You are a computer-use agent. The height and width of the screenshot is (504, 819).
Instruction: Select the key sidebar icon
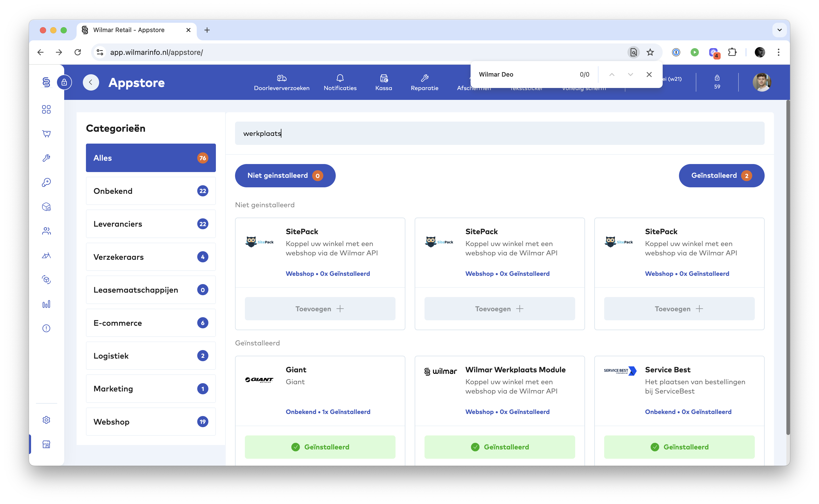(x=46, y=182)
